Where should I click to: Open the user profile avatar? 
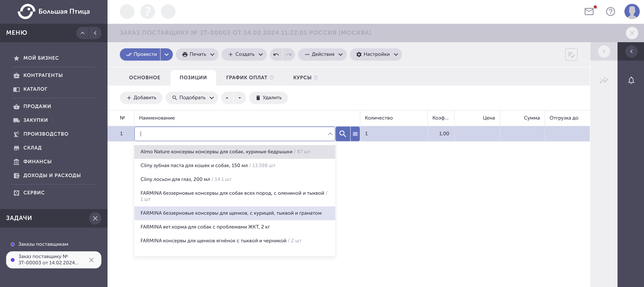click(632, 12)
